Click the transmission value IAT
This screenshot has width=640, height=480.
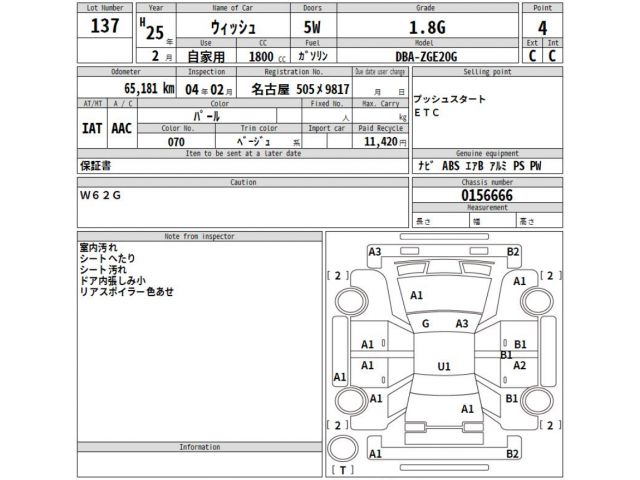[x=92, y=128]
